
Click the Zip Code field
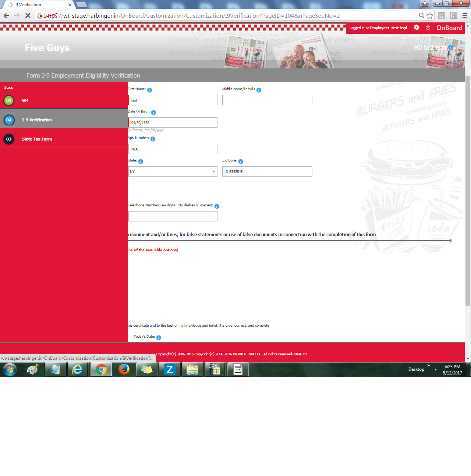pyautogui.click(x=268, y=171)
